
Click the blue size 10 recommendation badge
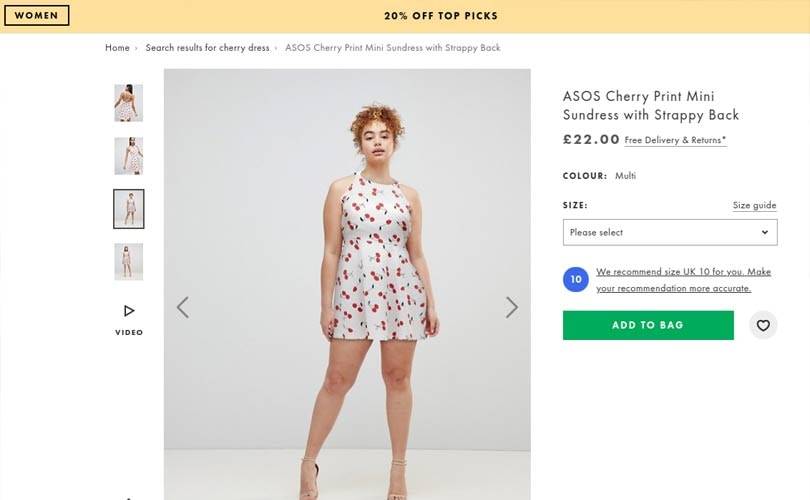pyautogui.click(x=576, y=280)
